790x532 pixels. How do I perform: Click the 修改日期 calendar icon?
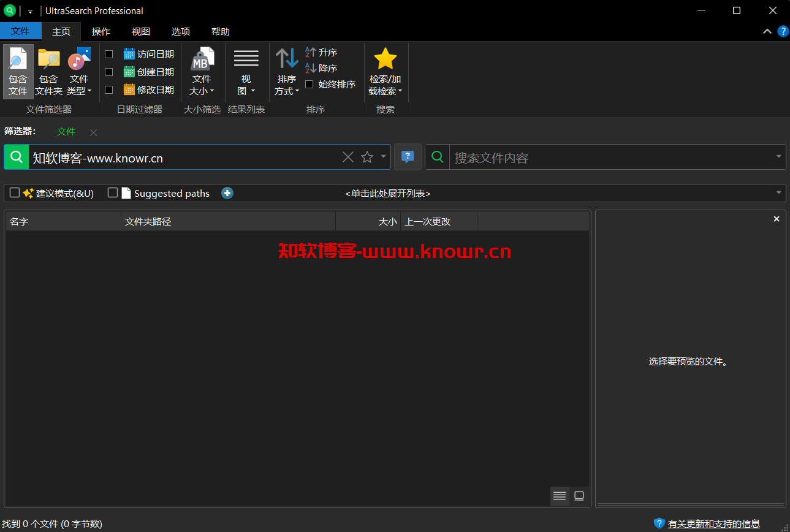click(129, 89)
